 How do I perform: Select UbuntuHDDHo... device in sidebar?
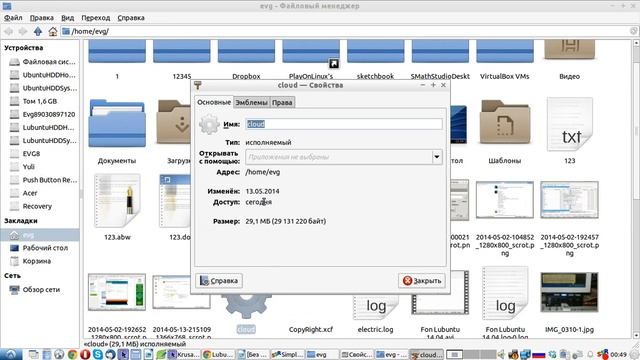[42, 75]
